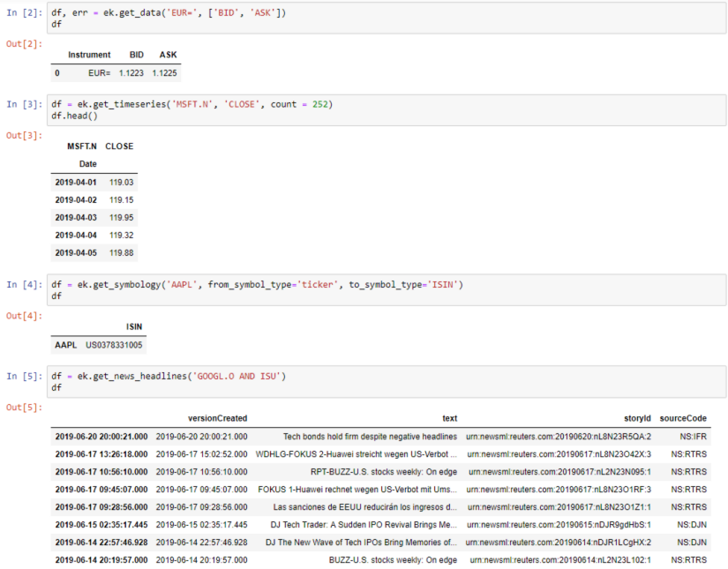Click the NS:IFR sourceCode cell

click(694, 436)
